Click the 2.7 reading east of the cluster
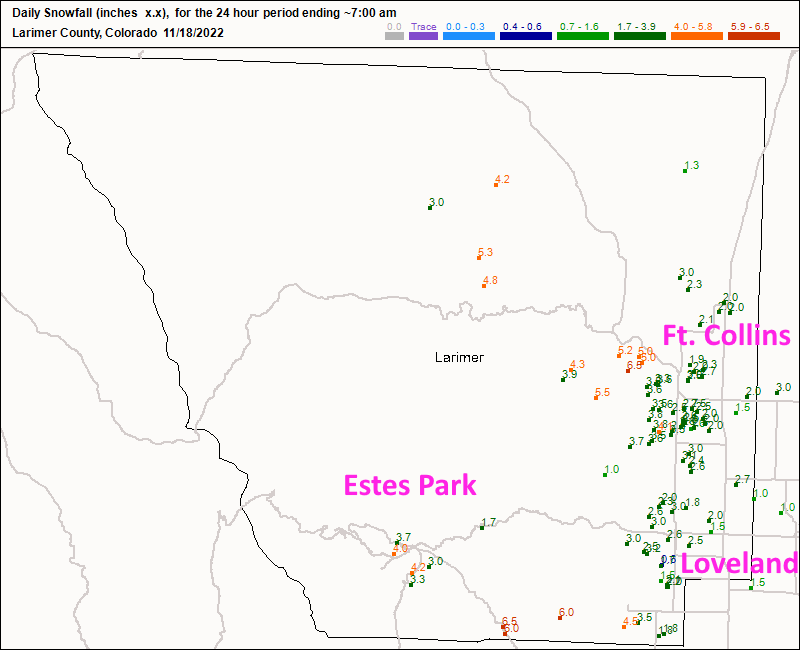Screen dimensions: 800x650 coord(742,479)
